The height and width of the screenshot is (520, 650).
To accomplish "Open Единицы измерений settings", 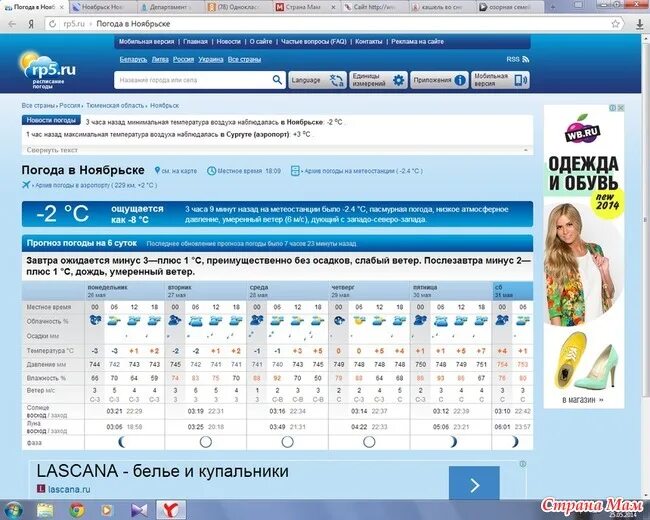I will (378, 80).
